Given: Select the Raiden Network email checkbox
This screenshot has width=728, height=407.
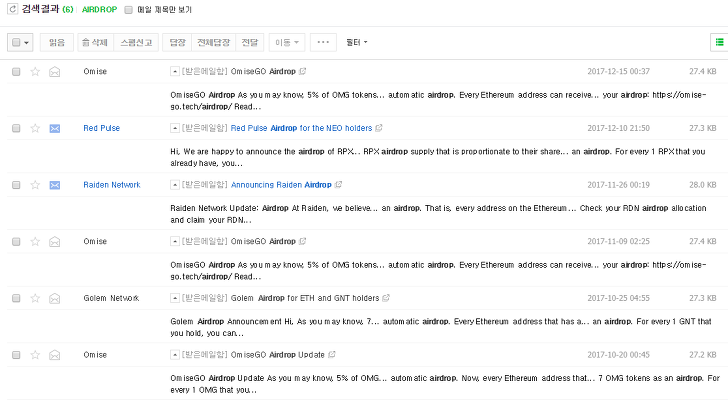Looking at the screenshot, I should coord(16,185).
